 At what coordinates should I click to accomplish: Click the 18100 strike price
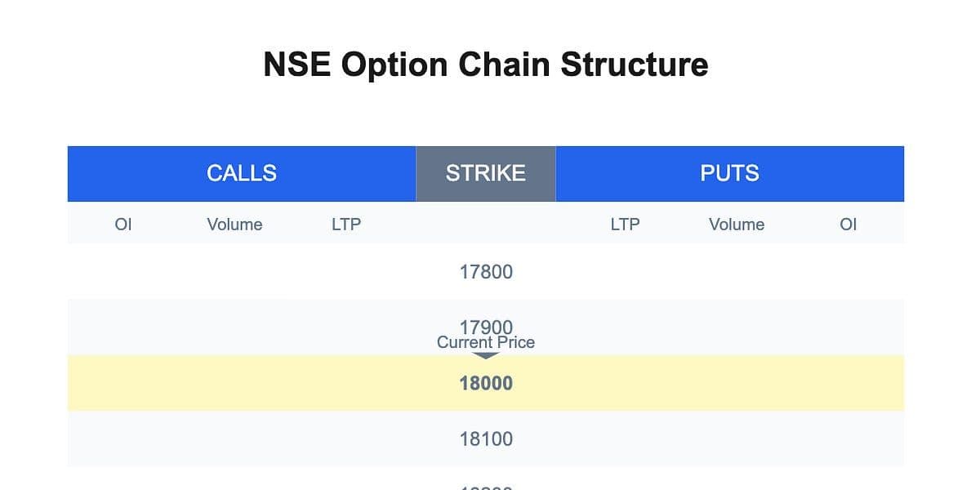coord(486,439)
